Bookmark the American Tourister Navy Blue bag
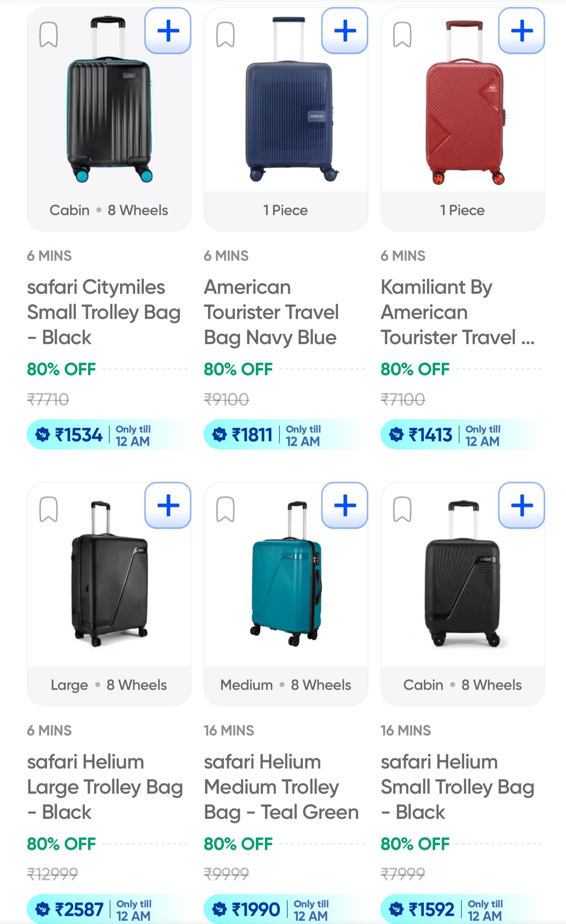The height and width of the screenshot is (924, 566). (x=226, y=35)
